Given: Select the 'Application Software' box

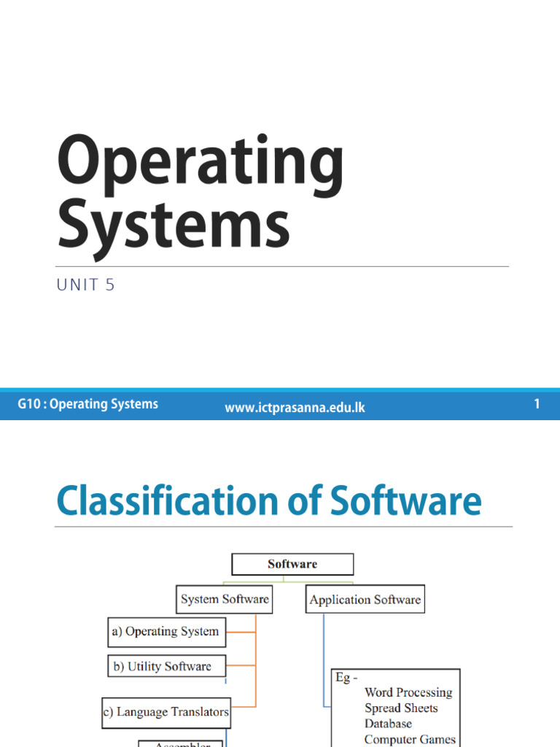Looking at the screenshot, I should pyautogui.click(x=365, y=600).
